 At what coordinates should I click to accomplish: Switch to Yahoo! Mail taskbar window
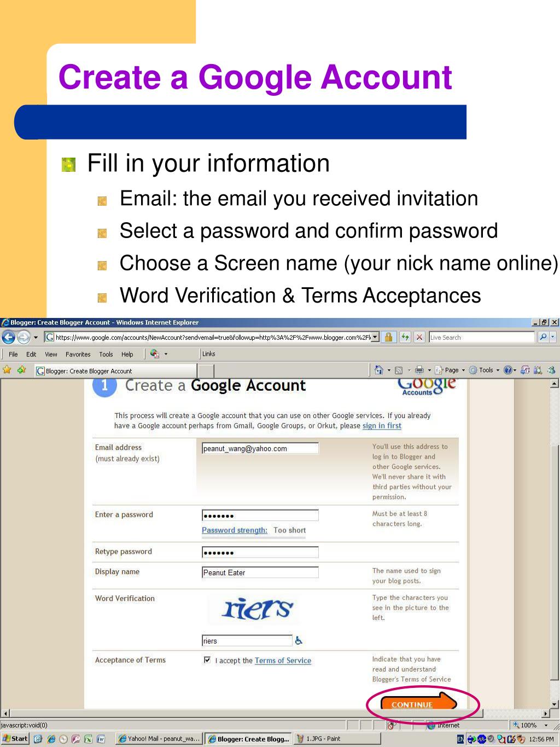pyautogui.click(x=159, y=739)
